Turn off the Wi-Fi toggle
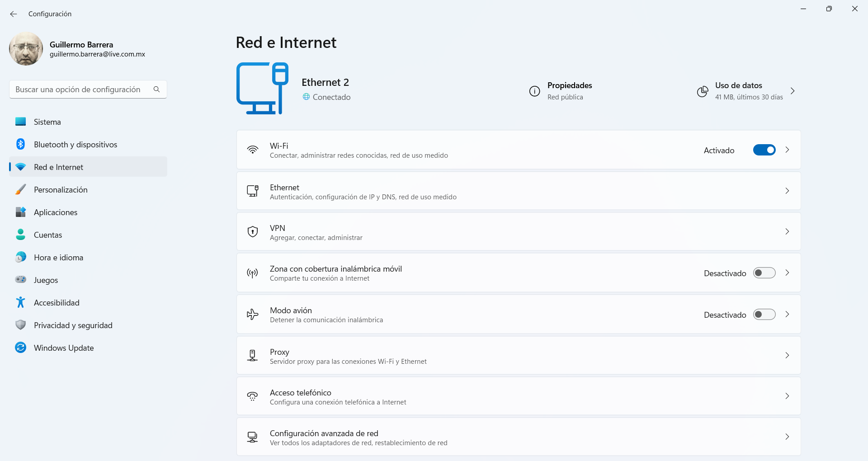Screen dimensions: 868x461 click(764, 150)
